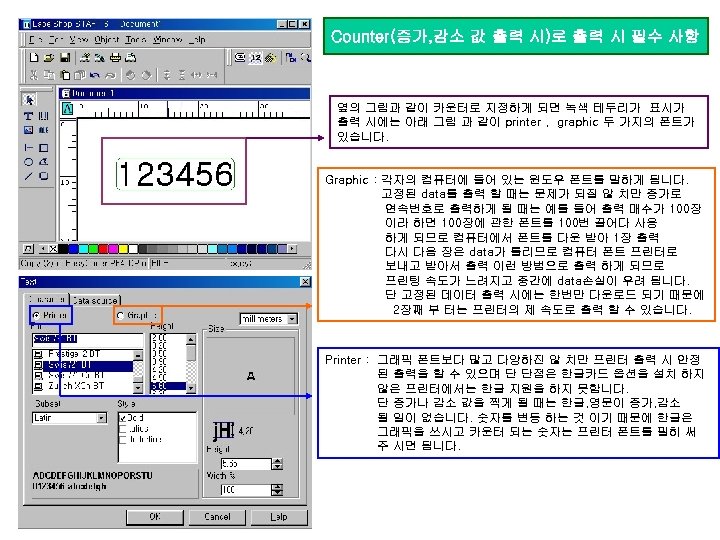This screenshot has width=720, height=540.
Task: Open the Latin subset dropdown
Action: pos(101,418)
